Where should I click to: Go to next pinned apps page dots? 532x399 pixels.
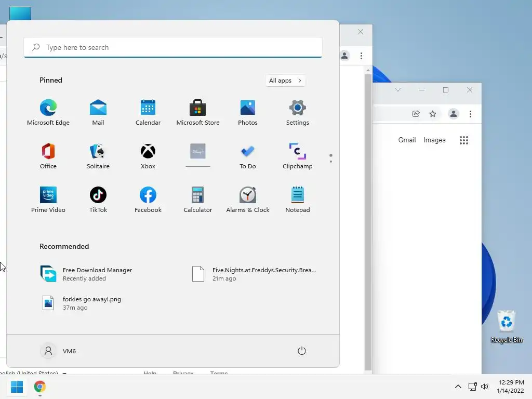[331, 158]
